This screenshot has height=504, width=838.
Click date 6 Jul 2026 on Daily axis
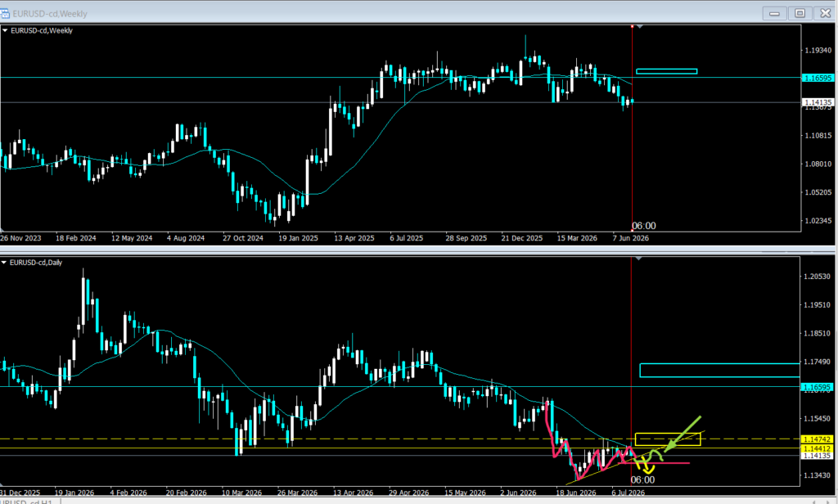coord(628,493)
